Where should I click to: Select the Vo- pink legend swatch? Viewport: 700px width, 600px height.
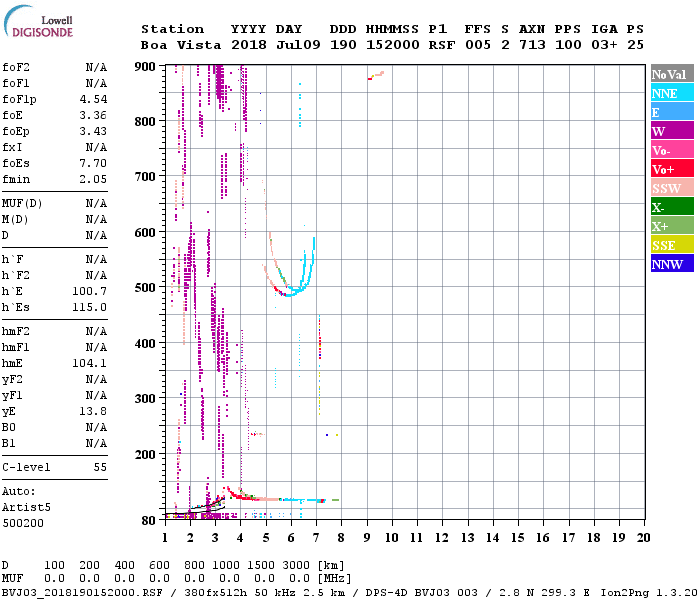coord(672,150)
